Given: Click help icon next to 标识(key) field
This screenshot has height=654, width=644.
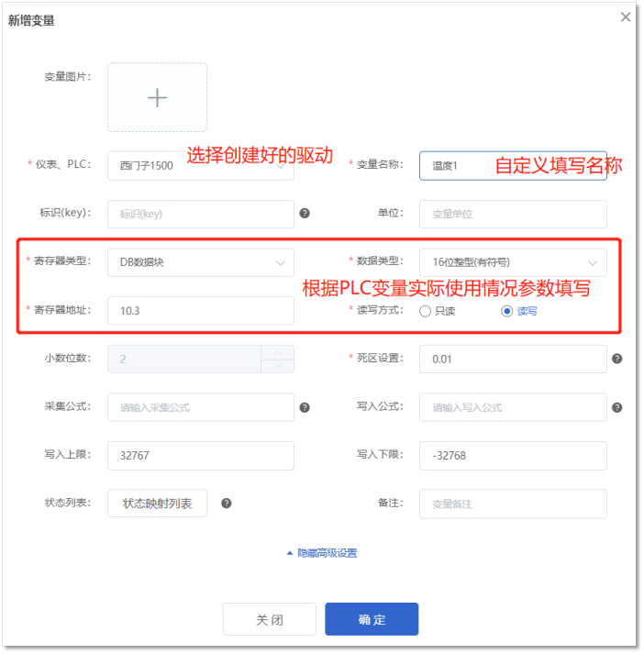Looking at the screenshot, I should pyautogui.click(x=305, y=213).
